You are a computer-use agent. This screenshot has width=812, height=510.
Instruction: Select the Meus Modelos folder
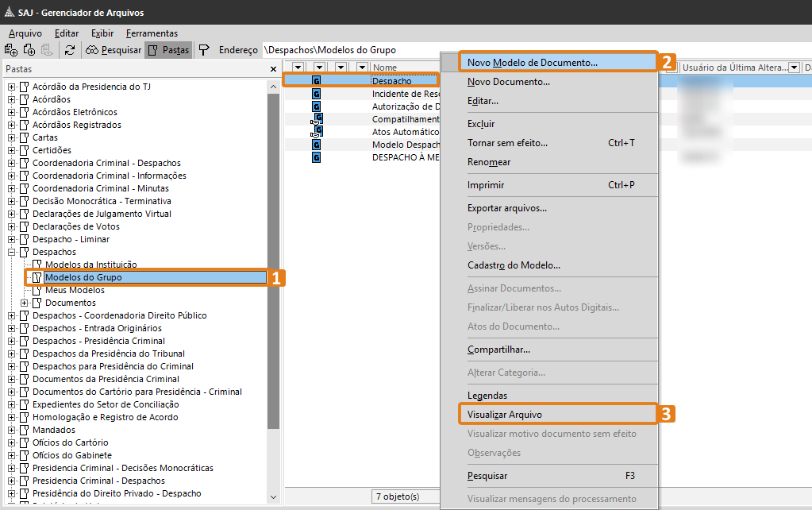tap(75, 290)
